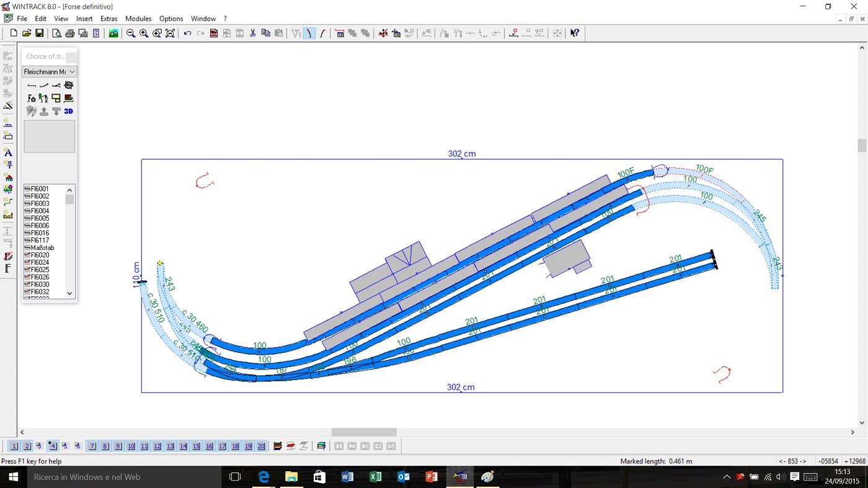Click the context help question-mark icon
The image size is (868, 488).
(575, 33)
